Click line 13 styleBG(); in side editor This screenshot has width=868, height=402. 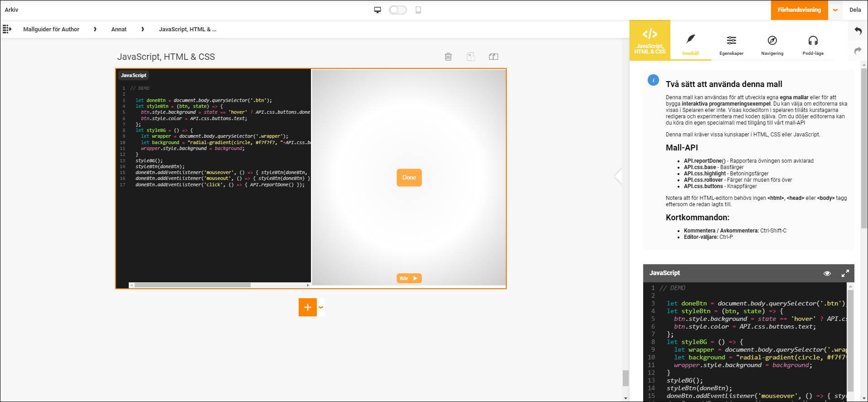pyautogui.click(x=684, y=381)
